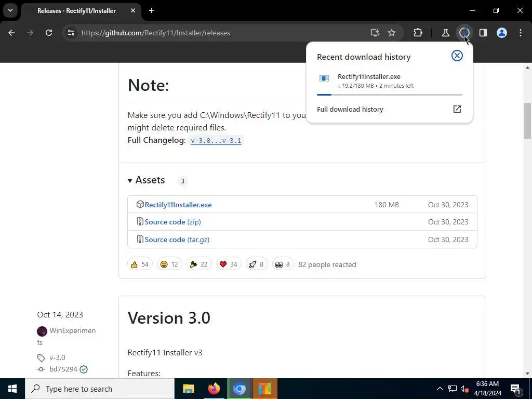Open the side panel icon
The height and width of the screenshot is (399, 532).
(483, 33)
